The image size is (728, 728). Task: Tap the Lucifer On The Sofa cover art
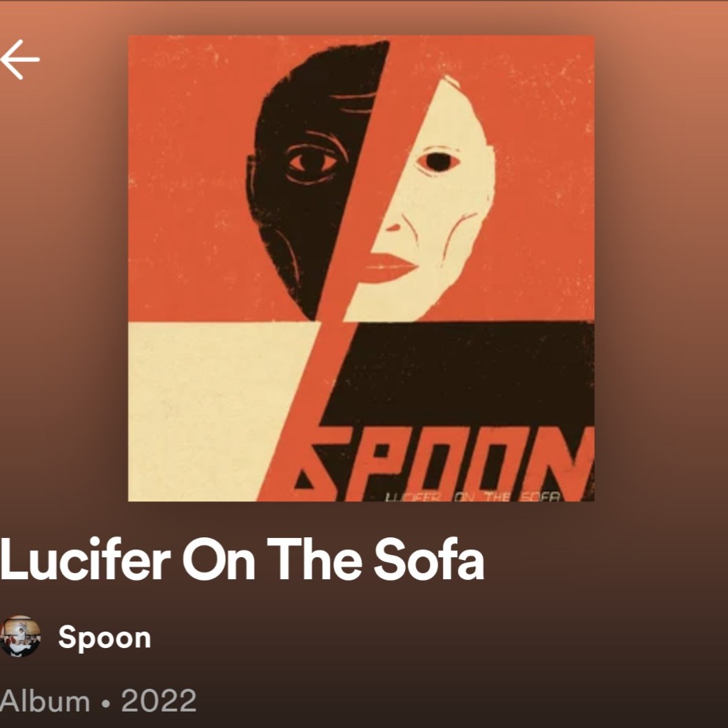pyautogui.click(x=361, y=268)
